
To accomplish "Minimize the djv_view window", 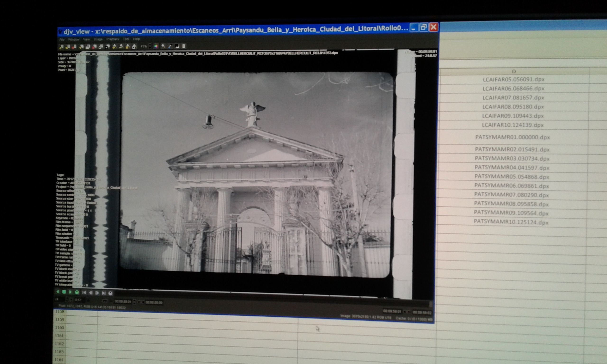I will [414, 28].
